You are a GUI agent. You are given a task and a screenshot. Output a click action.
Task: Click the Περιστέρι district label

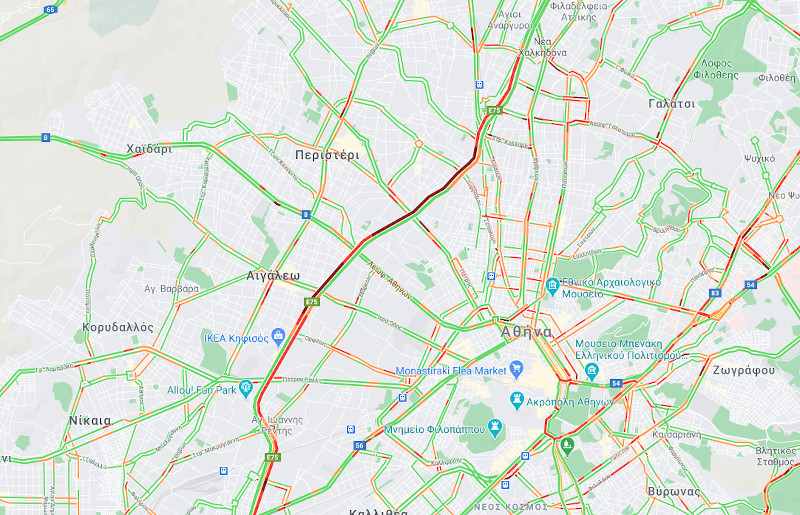tap(327, 155)
